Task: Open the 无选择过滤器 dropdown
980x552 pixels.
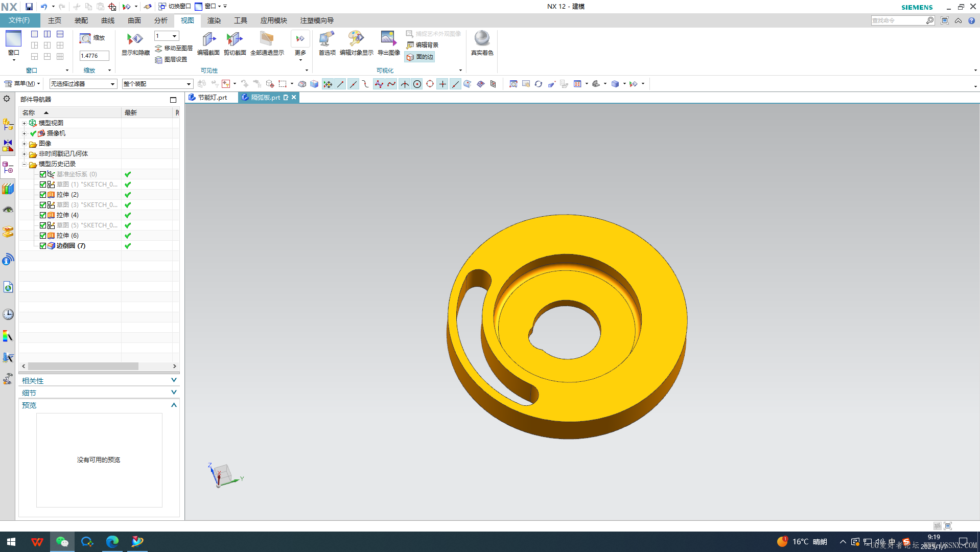Action: 83,84
